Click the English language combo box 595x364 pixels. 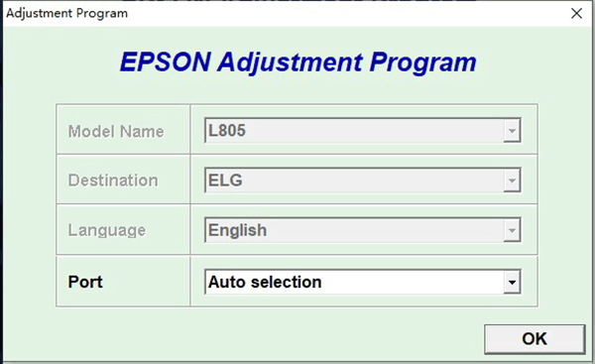362,230
